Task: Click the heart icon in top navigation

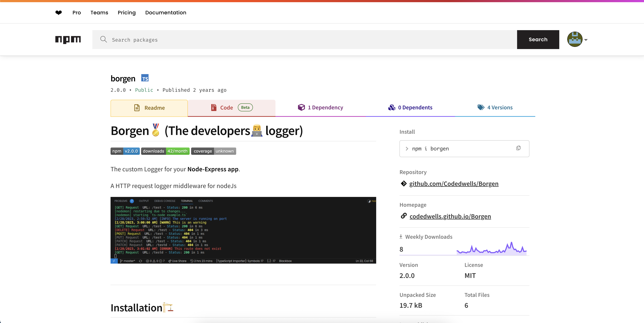Action: (59, 13)
